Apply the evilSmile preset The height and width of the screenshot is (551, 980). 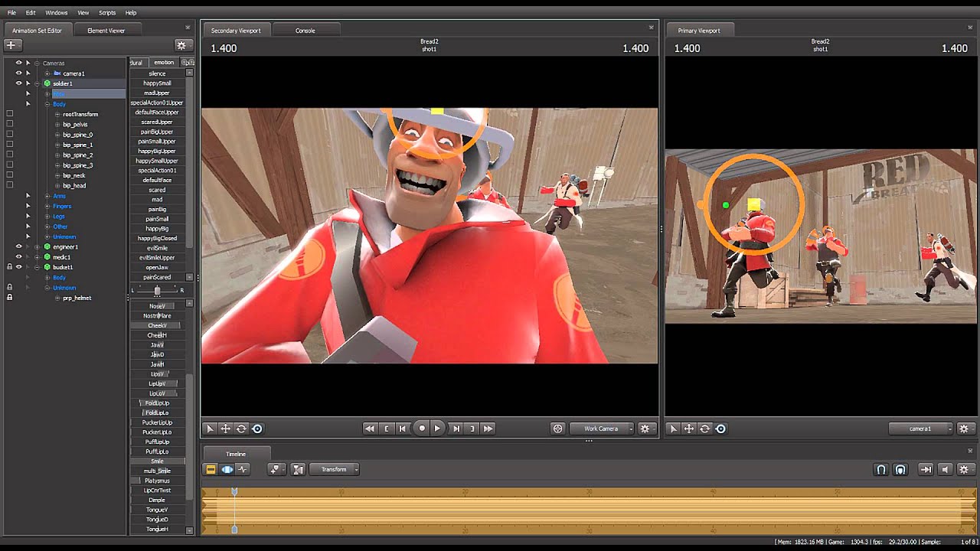(x=157, y=248)
